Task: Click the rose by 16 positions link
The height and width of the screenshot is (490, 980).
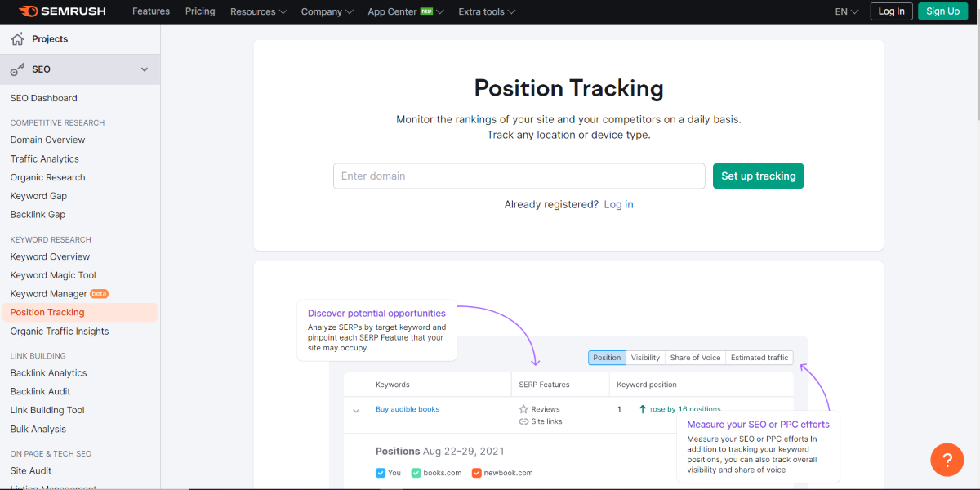Action: click(685, 409)
